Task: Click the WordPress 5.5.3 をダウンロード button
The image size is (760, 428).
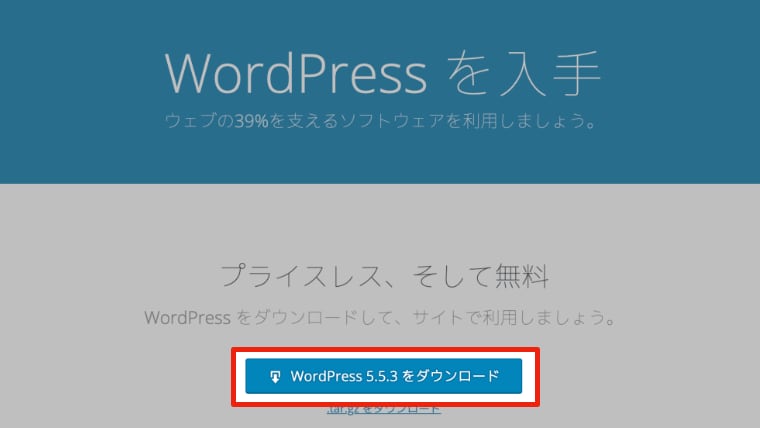Action: (x=383, y=376)
